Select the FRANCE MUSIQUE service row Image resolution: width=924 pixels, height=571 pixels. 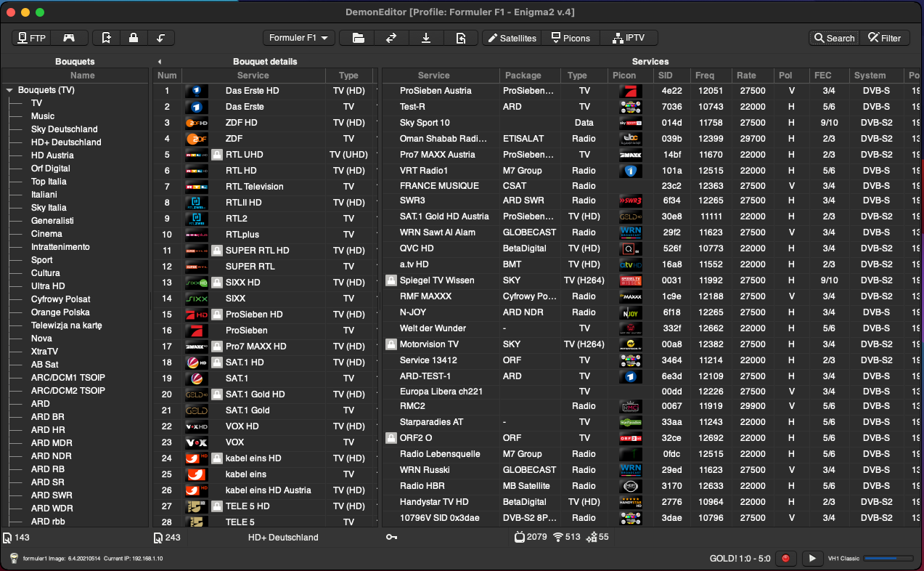[x=652, y=186]
